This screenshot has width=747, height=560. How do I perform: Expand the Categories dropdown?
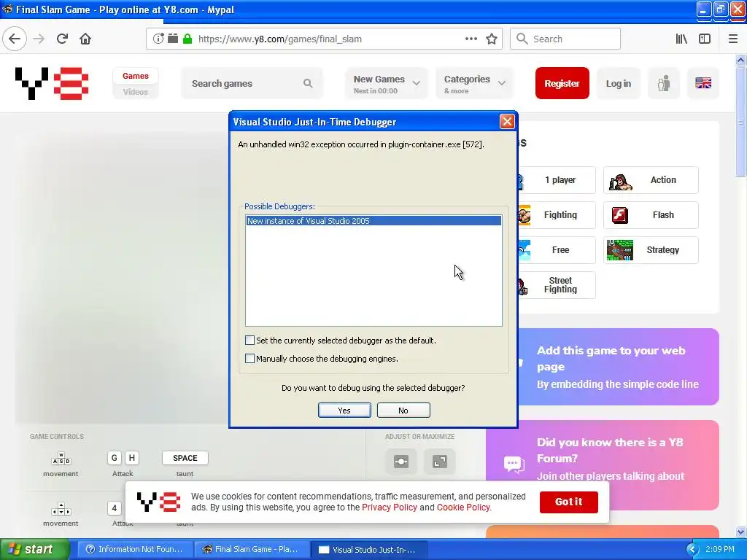(x=474, y=83)
